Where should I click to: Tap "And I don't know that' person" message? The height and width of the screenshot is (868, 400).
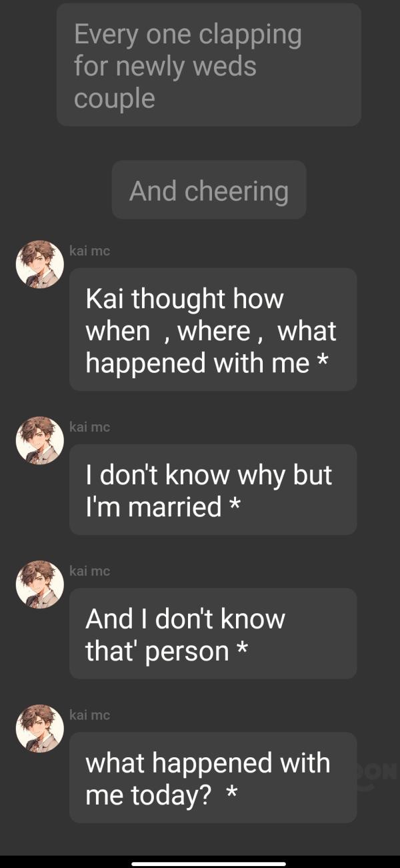[213, 634]
